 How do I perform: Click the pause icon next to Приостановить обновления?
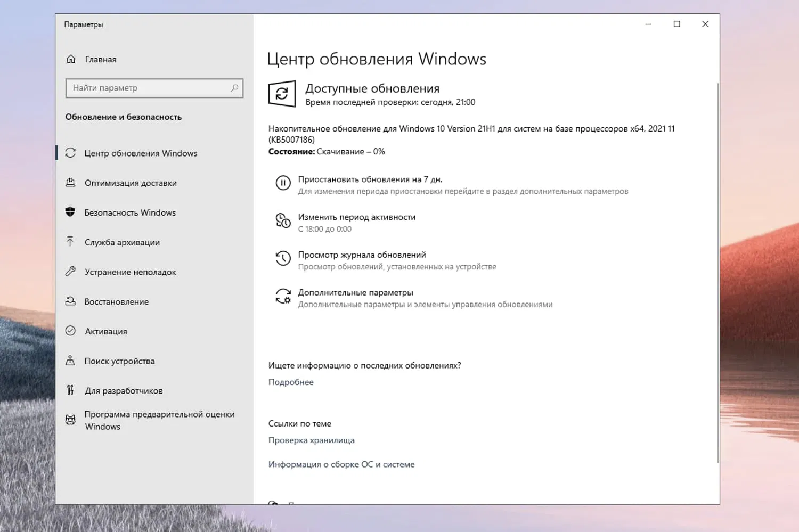pos(283,183)
